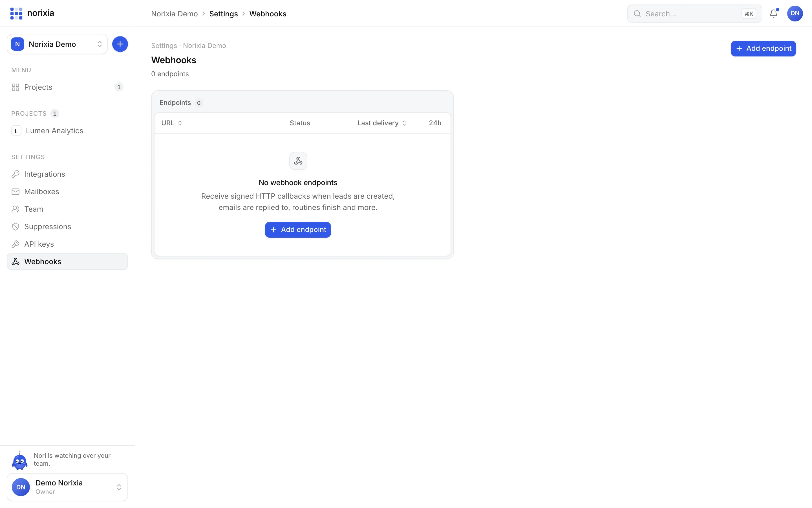Viewport: 812px width, 508px height.
Task: Sort by the Last delivery column
Action: (382, 123)
